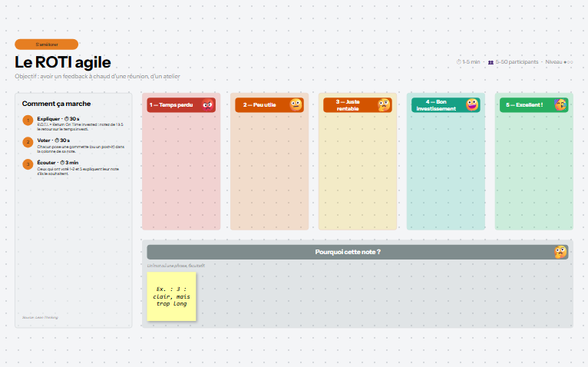The height and width of the screenshot is (367, 588).
Task: Click the clock icon beside 1-5 min
Action: 458,62
